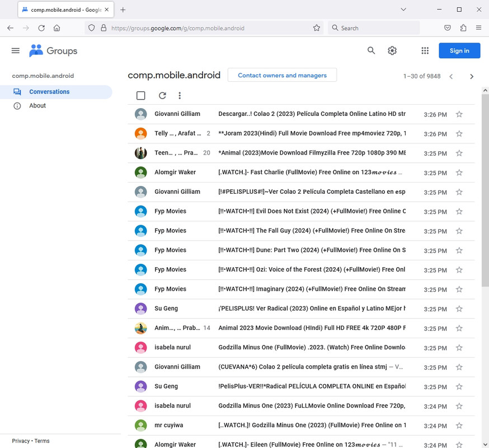Click the 1–30 of 9848 page counter

click(x=422, y=76)
